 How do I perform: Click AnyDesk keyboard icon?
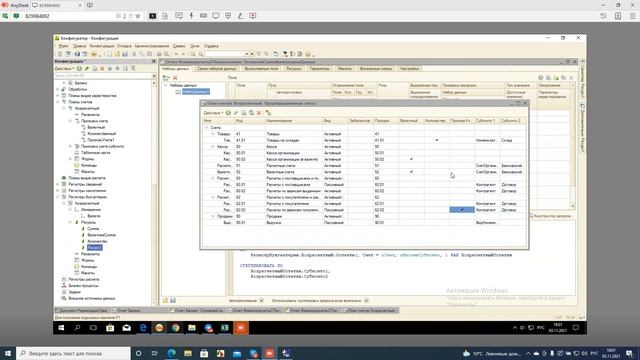[x=203, y=16]
